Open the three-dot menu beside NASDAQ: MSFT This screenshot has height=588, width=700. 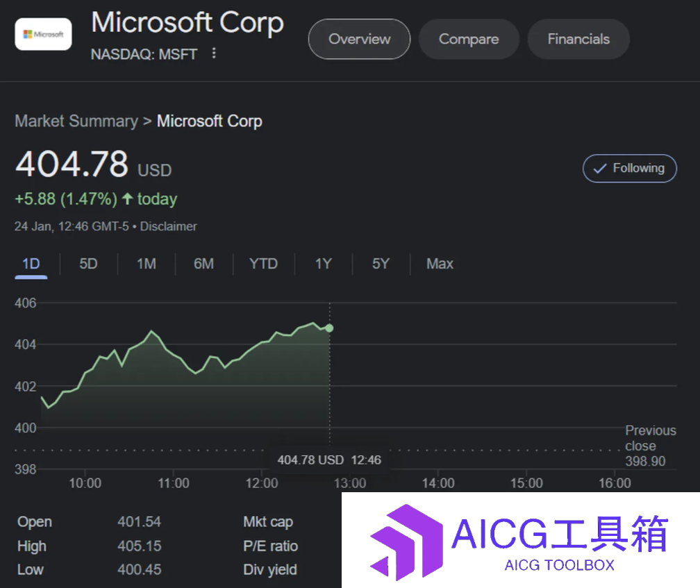click(214, 53)
